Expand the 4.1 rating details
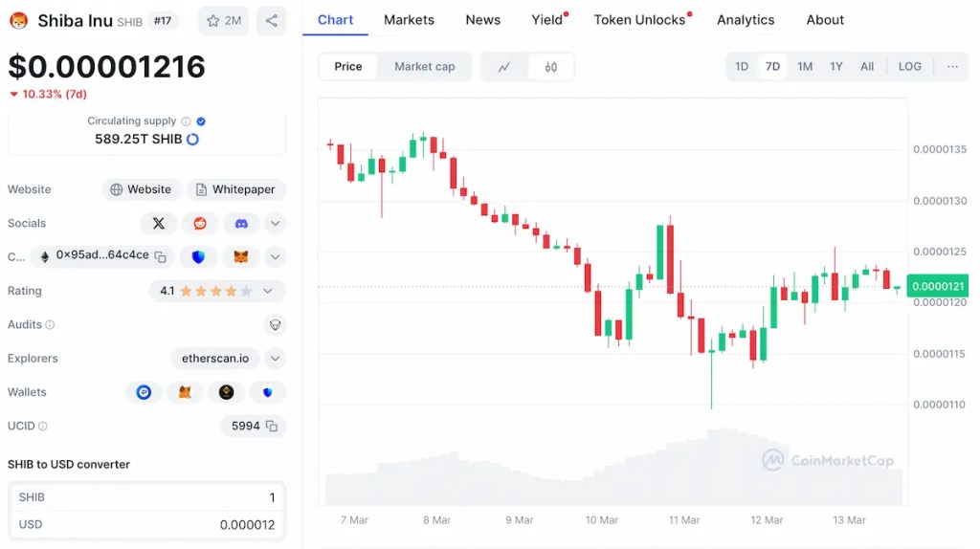 tap(268, 291)
